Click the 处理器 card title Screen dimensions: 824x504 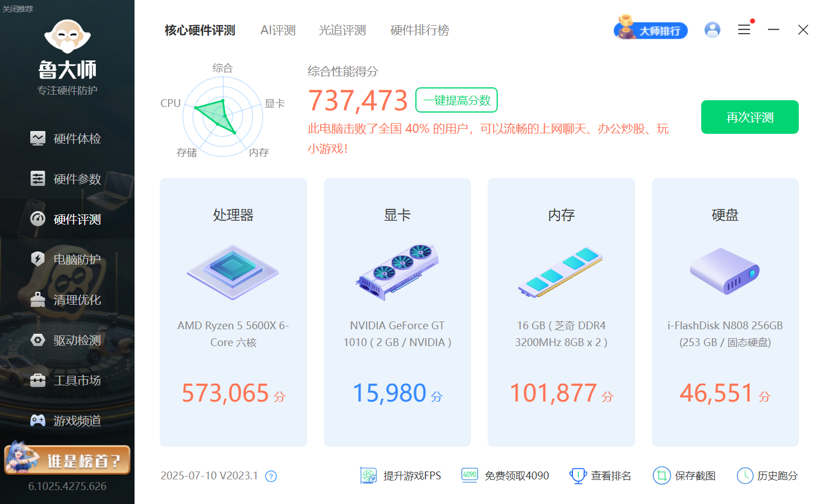[233, 215]
